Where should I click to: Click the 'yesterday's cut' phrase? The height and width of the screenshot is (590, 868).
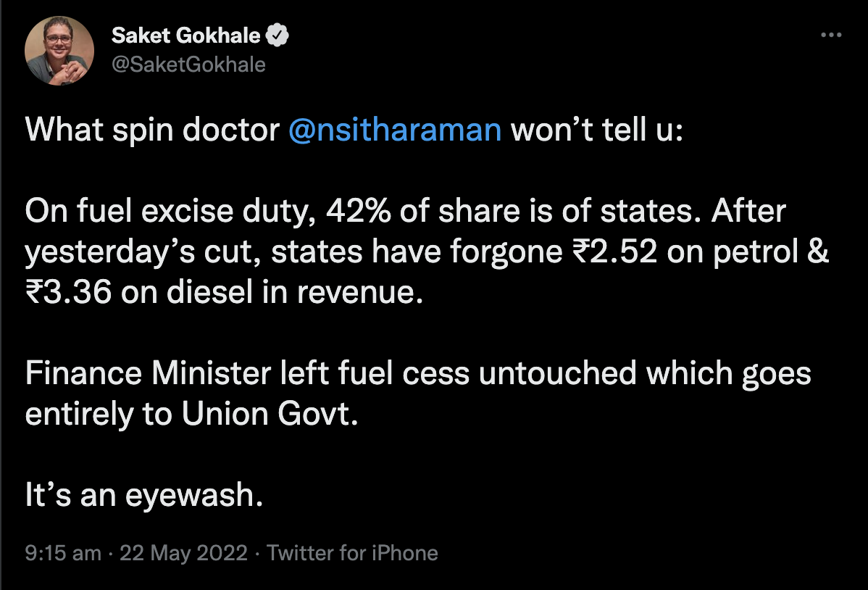click(143, 252)
